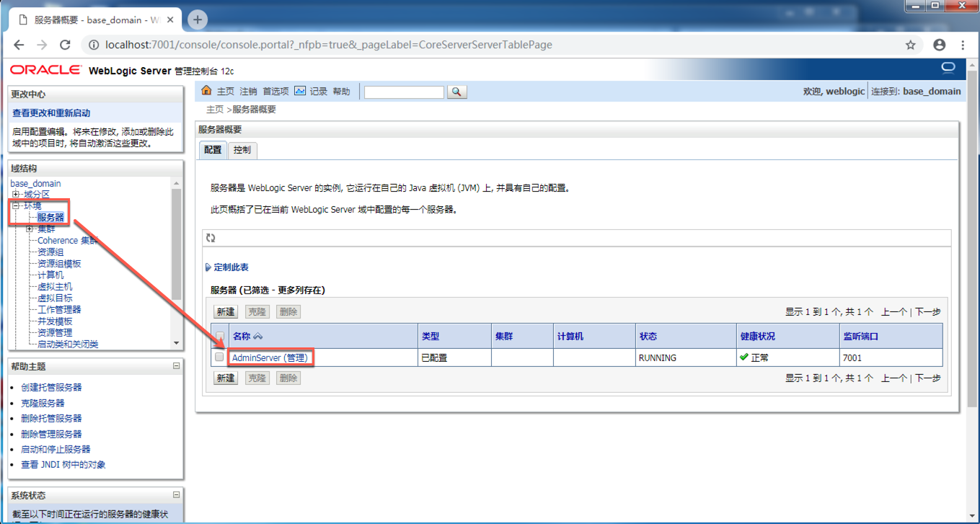The height and width of the screenshot is (524, 980).
Task: Collapse the 帮助主题 panel
Action: click(x=176, y=366)
